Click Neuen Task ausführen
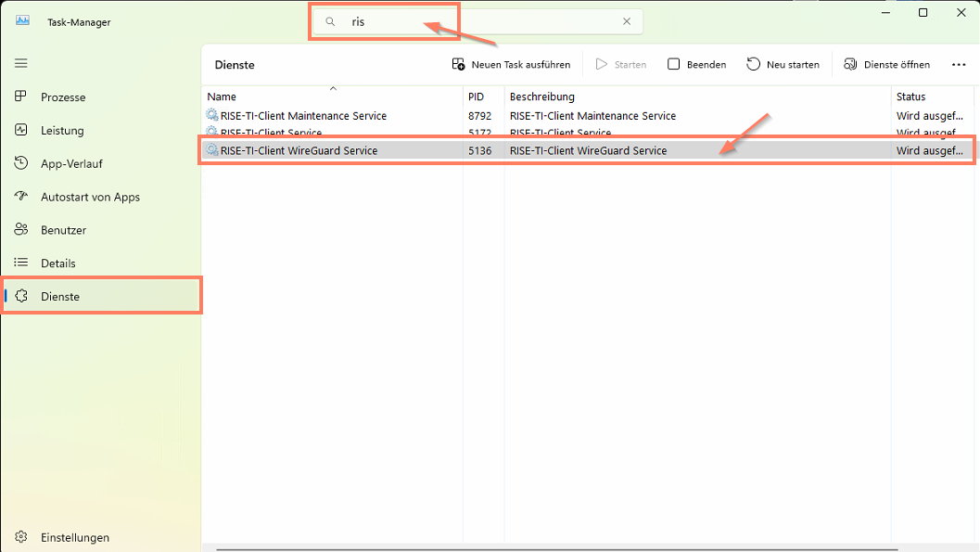Screen dimensions: 980x552 [x=511, y=64]
